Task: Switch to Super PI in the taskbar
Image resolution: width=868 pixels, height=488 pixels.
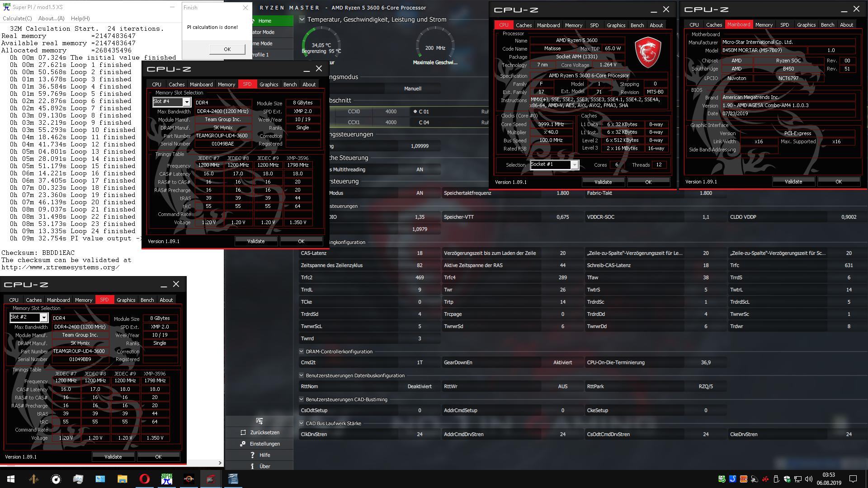Action: [167, 479]
